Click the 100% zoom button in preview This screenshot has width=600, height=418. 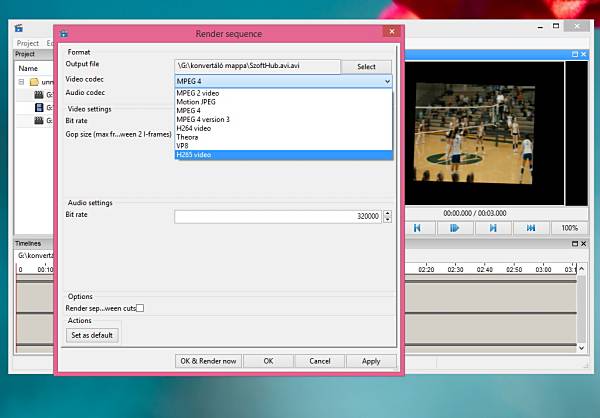point(569,228)
